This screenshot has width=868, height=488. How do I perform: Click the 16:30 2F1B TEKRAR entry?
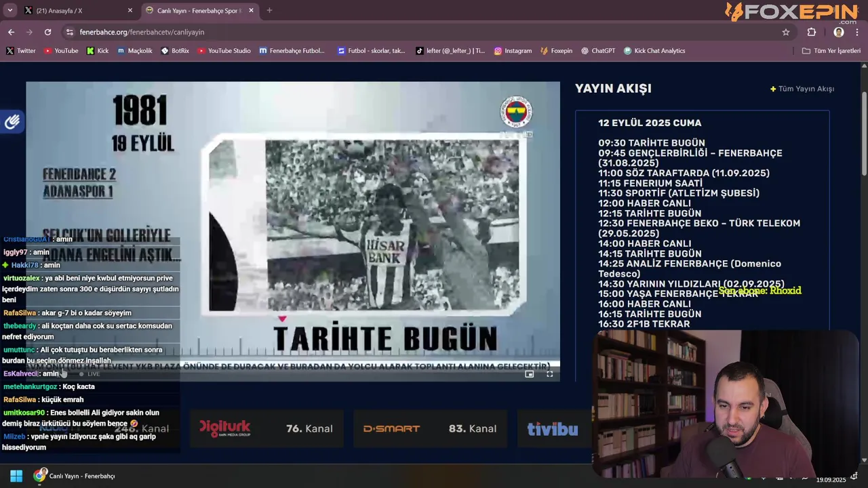click(644, 324)
